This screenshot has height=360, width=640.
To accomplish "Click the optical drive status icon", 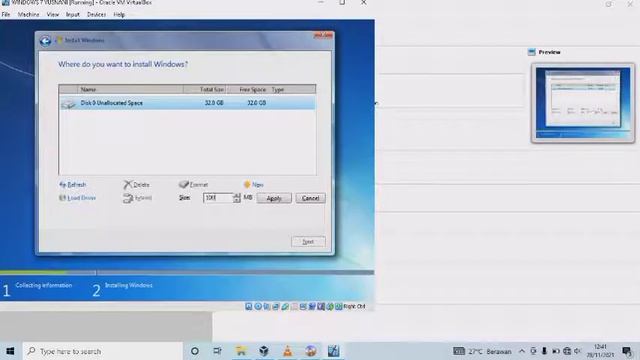I will [258, 306].
